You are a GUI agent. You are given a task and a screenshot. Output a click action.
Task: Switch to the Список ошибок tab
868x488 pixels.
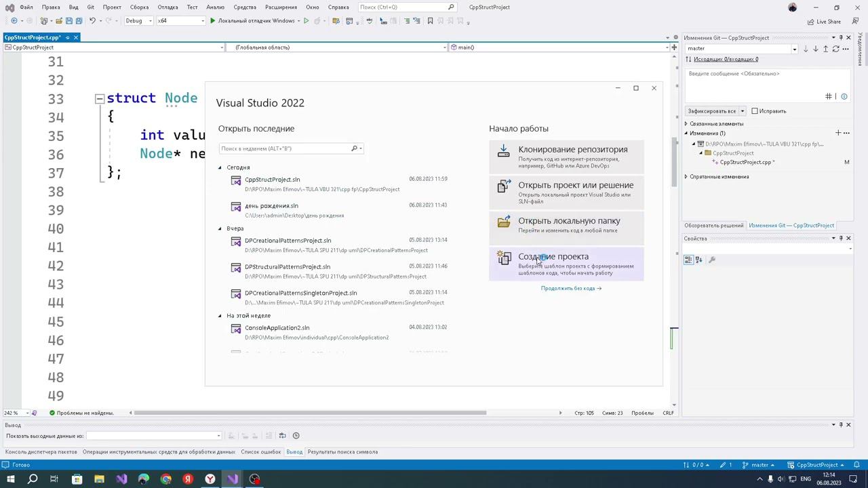[260, 452]
